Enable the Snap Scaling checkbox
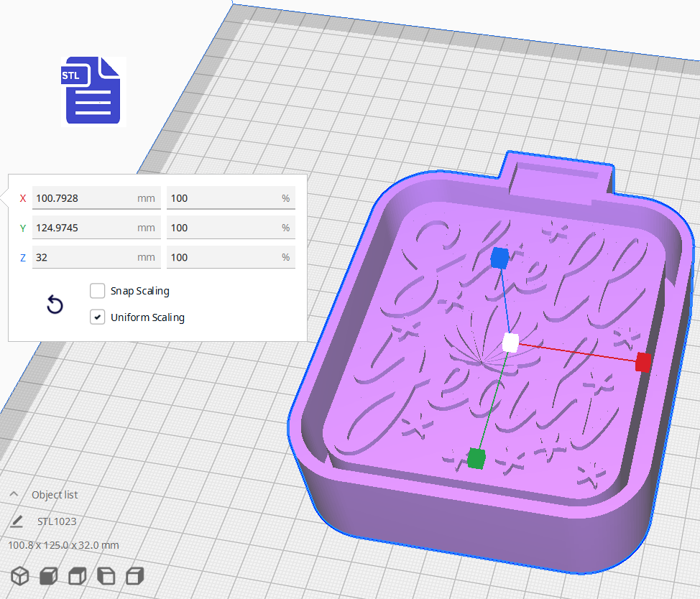This screenshot has width=700, height=599. (x=97, y=291)
